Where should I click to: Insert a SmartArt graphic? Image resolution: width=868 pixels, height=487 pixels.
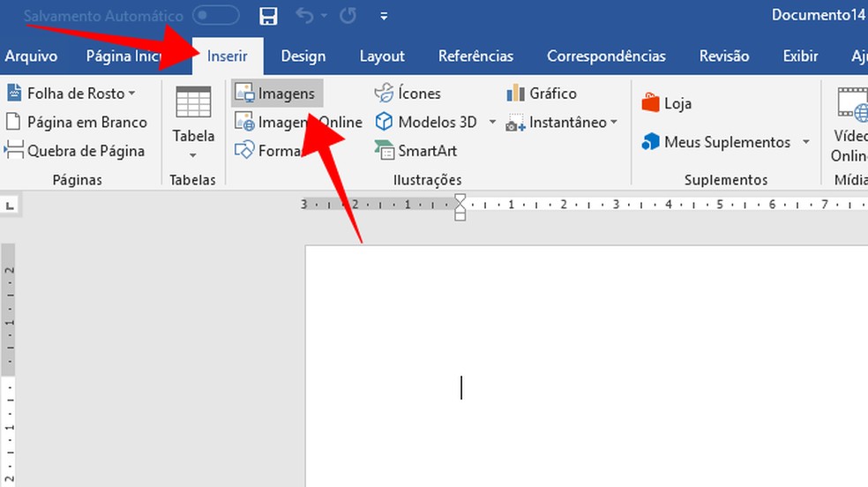click(415, 150)
